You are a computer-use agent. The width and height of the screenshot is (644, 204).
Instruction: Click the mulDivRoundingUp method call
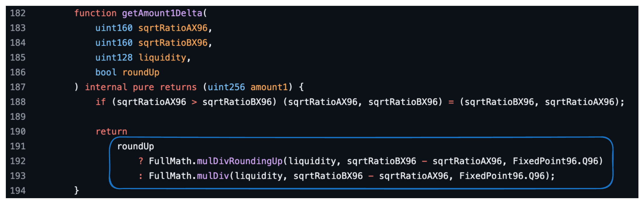[x=239, y=161]
